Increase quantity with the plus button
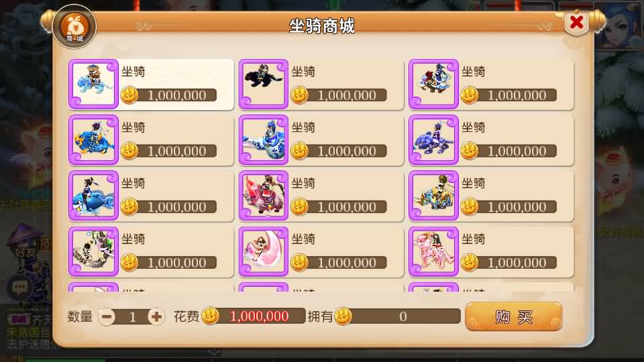The width and height of the screenshot is (644, 362). coord(156,316)
